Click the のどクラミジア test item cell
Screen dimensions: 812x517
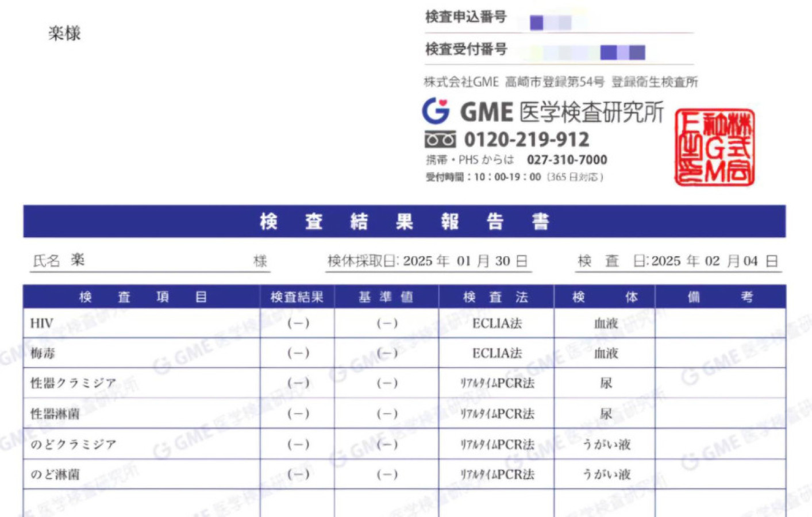click(x=142, y=444)
